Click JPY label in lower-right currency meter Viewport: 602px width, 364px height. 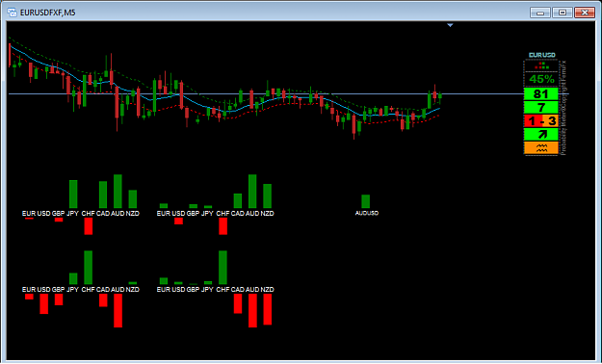(x=207, y=290)
